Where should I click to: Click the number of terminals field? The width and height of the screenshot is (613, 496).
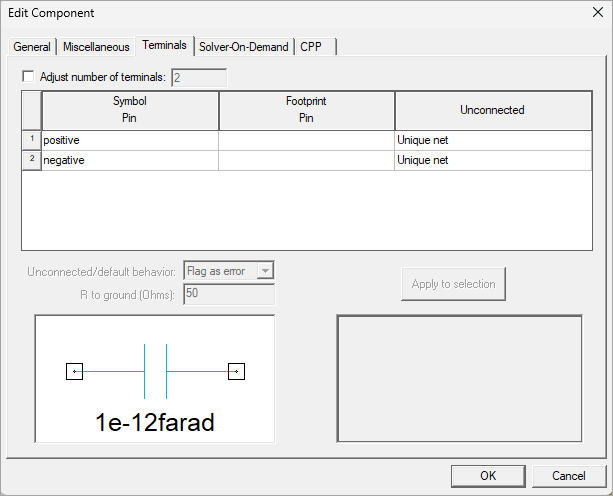199,77
